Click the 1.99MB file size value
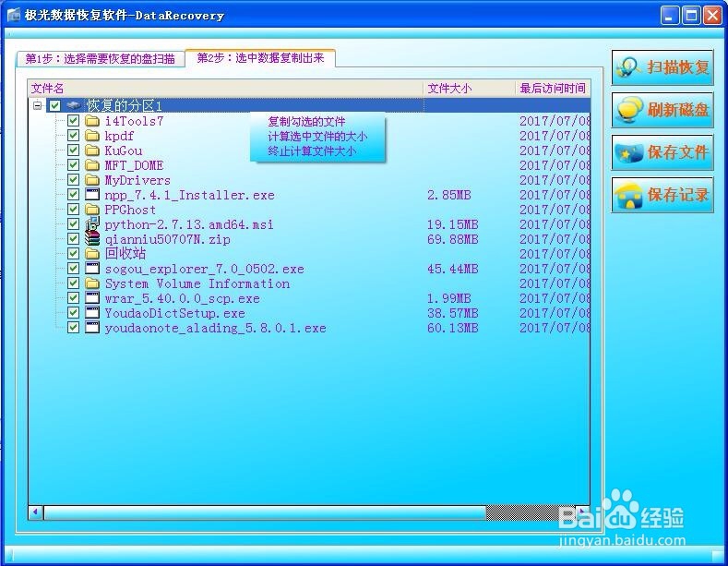The height and width of the screenshot is (566, 728). [448, 298]
